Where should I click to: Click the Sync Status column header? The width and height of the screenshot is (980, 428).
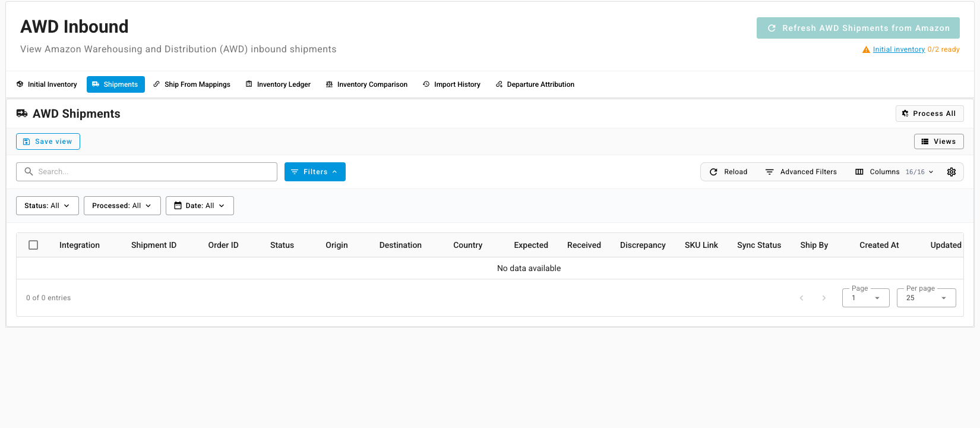pyautogui.click(x=759, y=245)
